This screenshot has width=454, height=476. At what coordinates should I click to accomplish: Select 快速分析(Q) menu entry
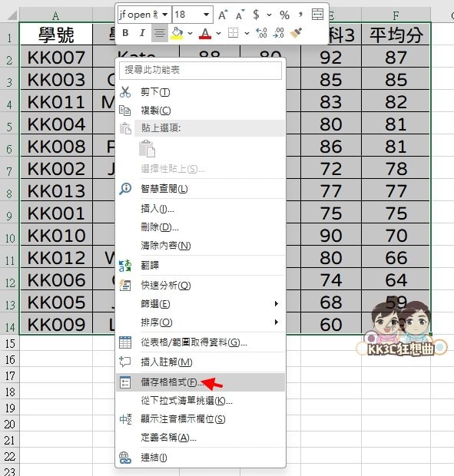pyautogui.click(x=200, y=286)
